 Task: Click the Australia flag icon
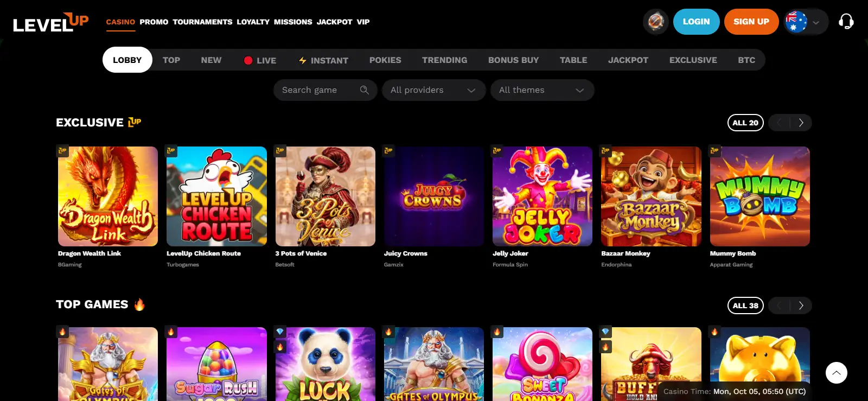pos(796,22)
